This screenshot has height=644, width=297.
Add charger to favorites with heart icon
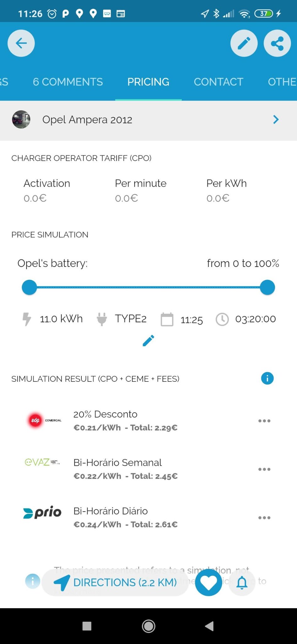209,582
